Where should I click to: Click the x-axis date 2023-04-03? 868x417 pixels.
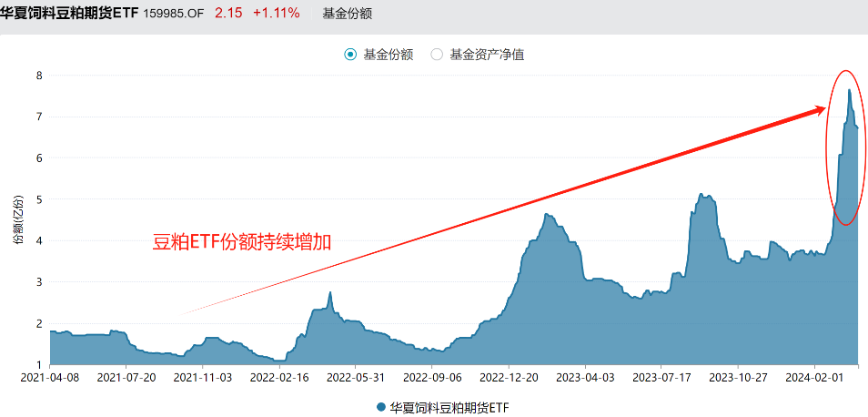585,377
